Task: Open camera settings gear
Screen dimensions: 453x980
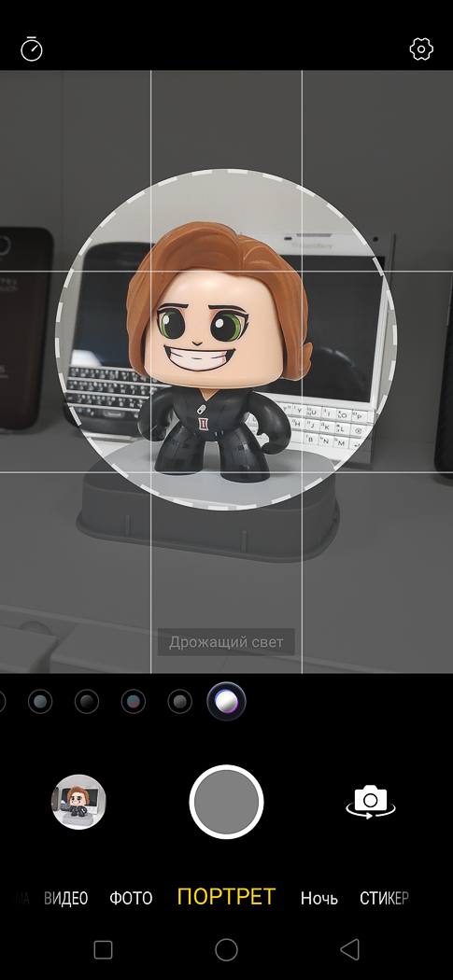Action: point(421,49)
